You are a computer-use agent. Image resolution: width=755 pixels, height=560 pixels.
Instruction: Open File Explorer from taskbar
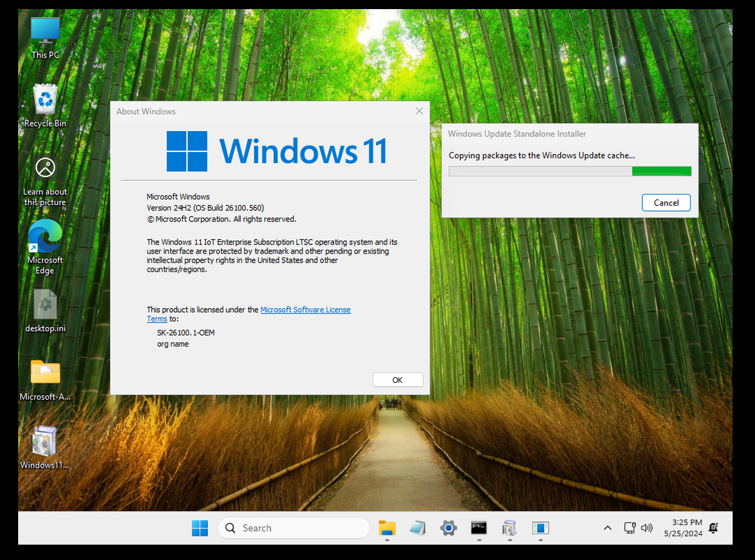[x=387, y=528]
